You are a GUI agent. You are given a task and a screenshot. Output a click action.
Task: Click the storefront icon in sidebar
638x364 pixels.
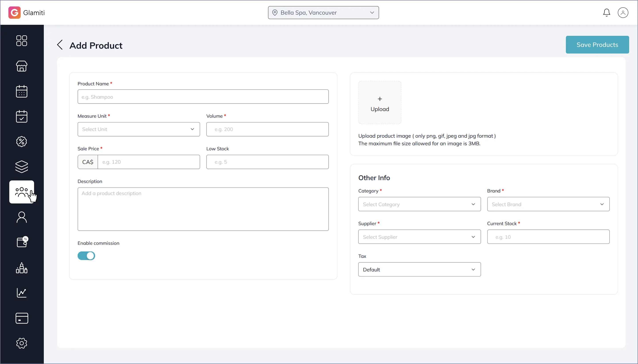coord(21,66)
